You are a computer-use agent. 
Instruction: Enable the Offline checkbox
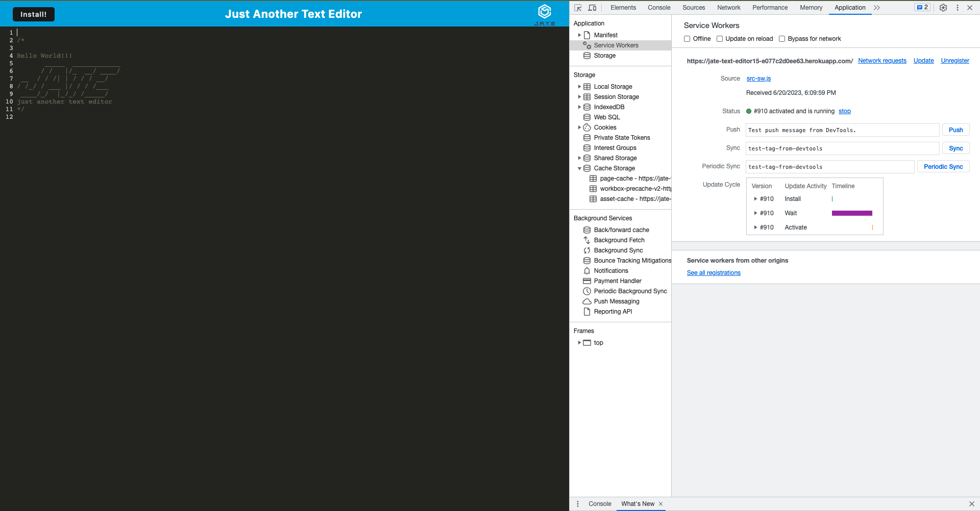688,39
